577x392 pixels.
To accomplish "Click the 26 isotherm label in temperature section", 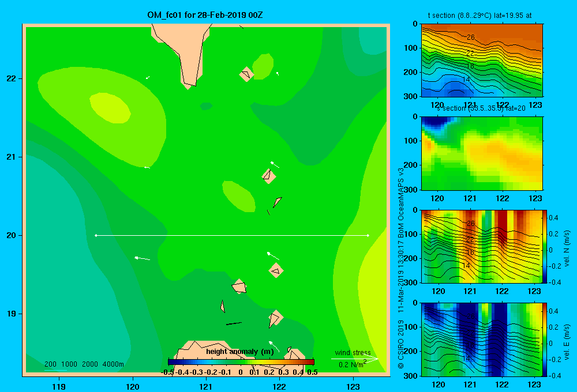I will 471,37.
